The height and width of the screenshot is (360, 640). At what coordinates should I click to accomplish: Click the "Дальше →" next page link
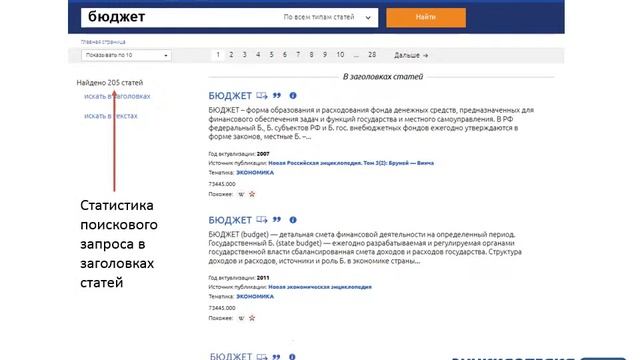click(411, 55)
